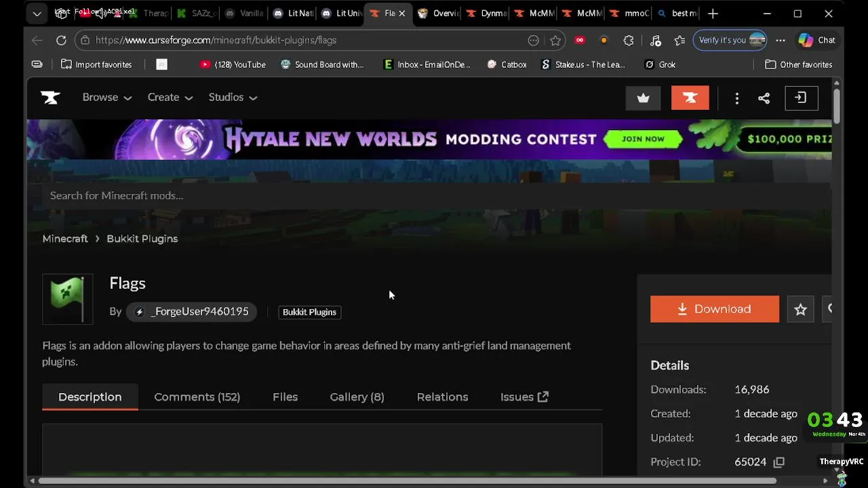Expand the Create menu

170,98
